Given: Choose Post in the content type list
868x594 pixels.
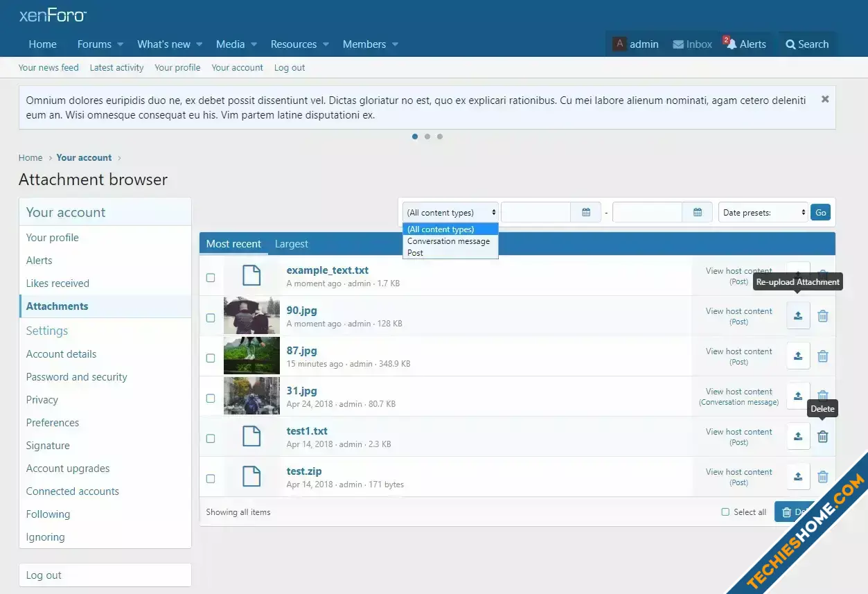Looking at the screenshot, I should coord(450,253).
